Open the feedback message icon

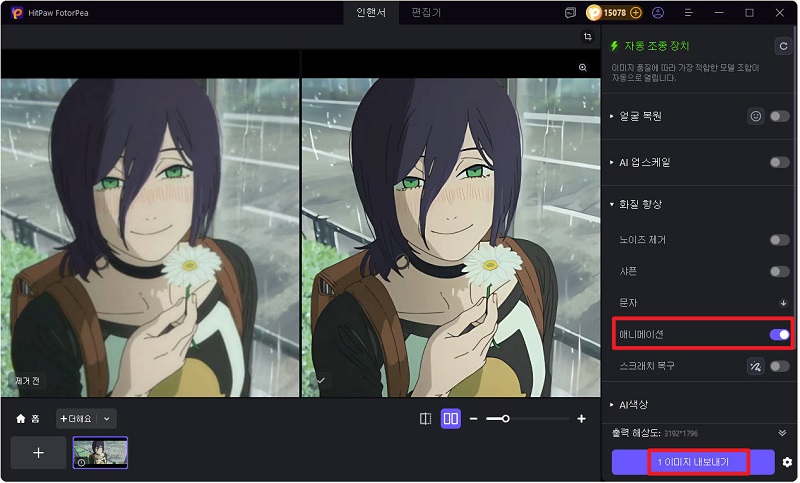570,13
